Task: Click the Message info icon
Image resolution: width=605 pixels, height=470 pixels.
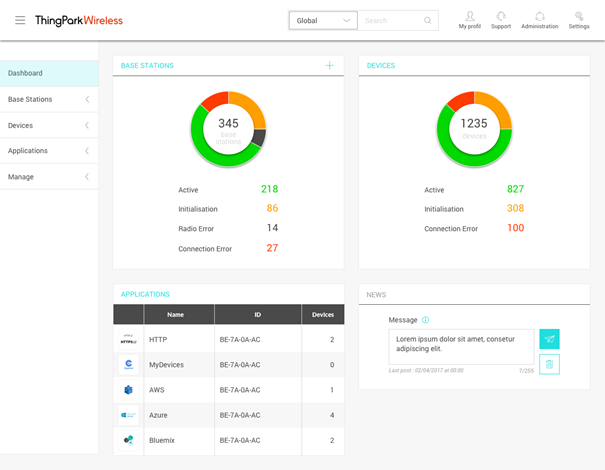Action: 425,320
